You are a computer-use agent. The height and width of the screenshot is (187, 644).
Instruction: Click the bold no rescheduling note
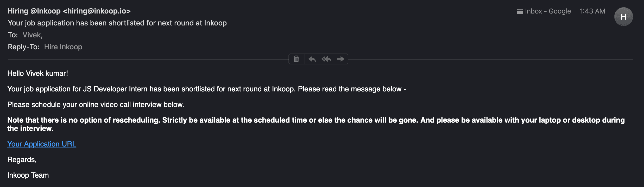coord(316,124)
